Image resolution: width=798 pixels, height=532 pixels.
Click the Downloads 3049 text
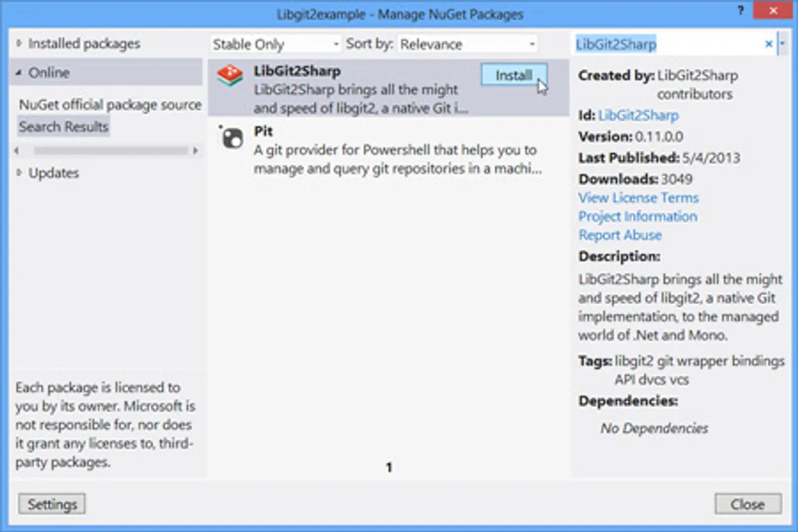pyautogui.click(x=635, y=179)
